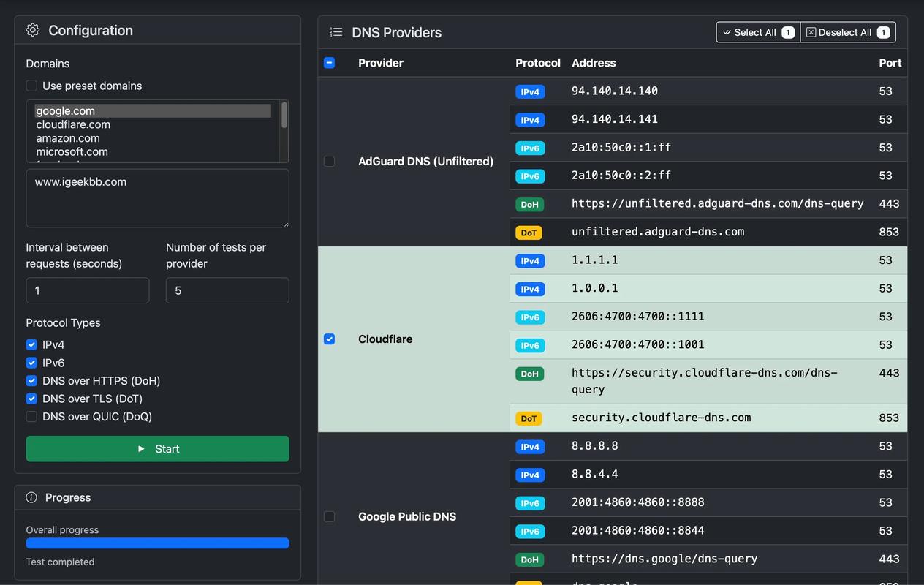Enable DNS over QUIC (DoQ)
Viewport: 924px width, 585px height.
point(31,416)
